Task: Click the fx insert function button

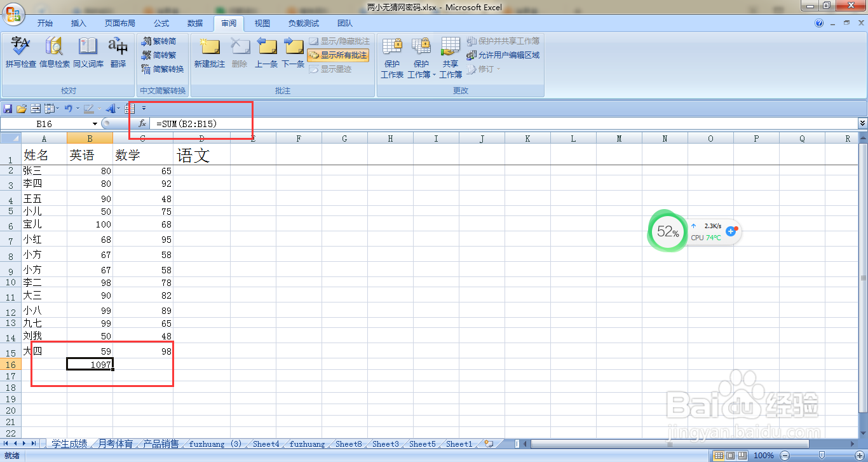Action: [143, 124]
